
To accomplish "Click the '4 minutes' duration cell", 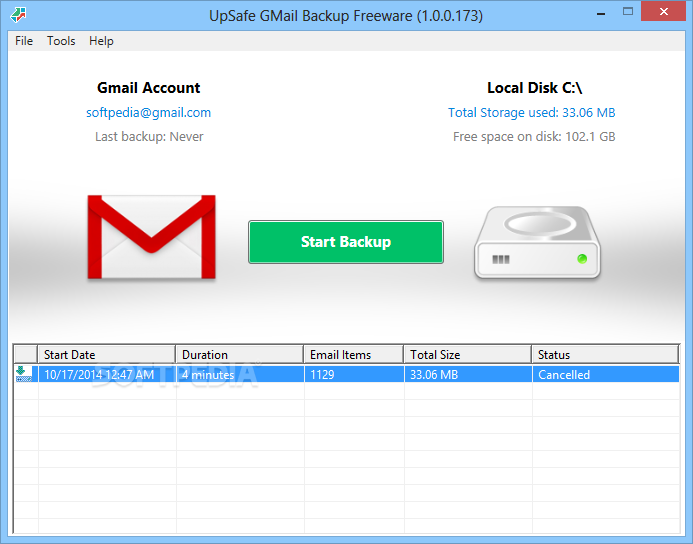I will pos(240,375).
